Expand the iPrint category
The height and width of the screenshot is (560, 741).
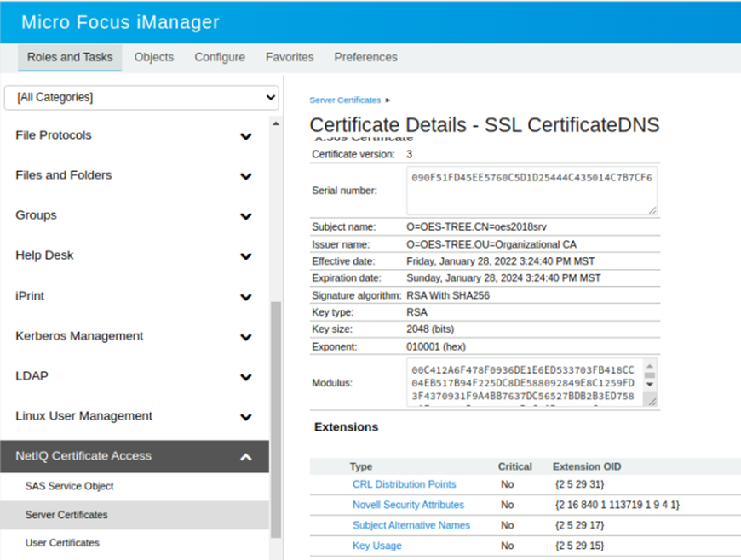pos(245,297)
